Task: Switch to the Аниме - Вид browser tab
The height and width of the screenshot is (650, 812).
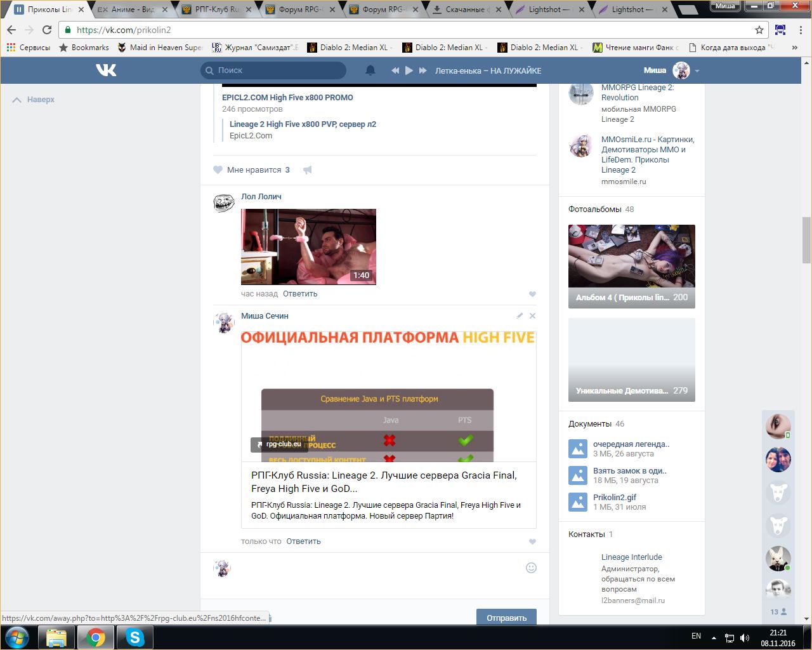Action: pos(133,10)
